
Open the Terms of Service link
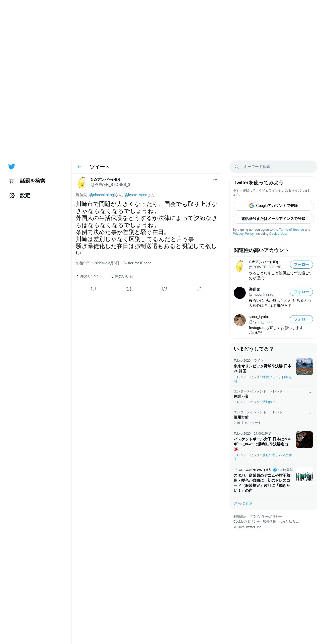pyautogui.click(x=291, y=230)
